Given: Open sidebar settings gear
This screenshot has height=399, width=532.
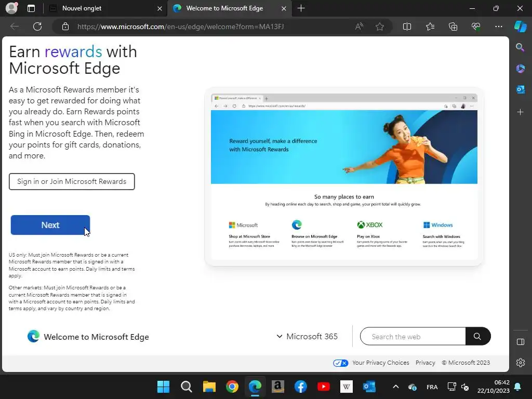Looking at the screenshot, I should pyautogui.click(x=520, y=362).
